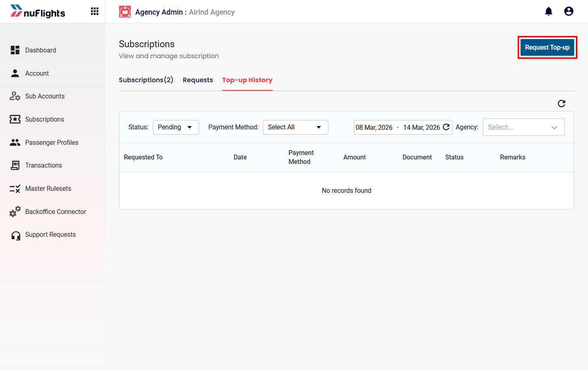Click the Agency Admin robot icon
This screenshot has height=371, width=588.
pyautogui.click(x=125, y=12)
